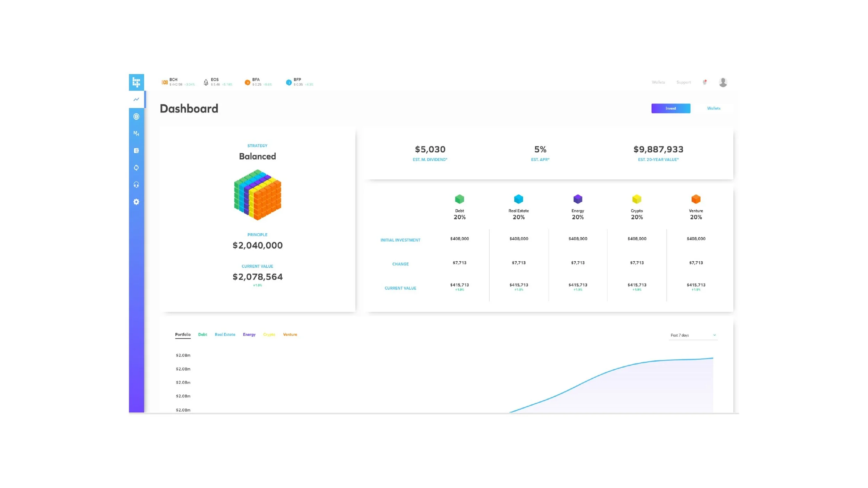Click the circular sync arrows sidebar icon

coord(136,168)
